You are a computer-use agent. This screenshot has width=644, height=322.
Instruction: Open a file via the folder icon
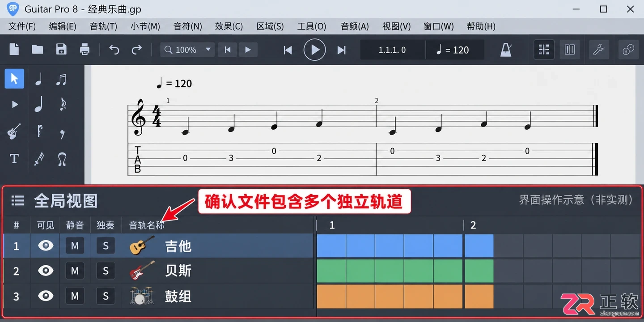38,49
